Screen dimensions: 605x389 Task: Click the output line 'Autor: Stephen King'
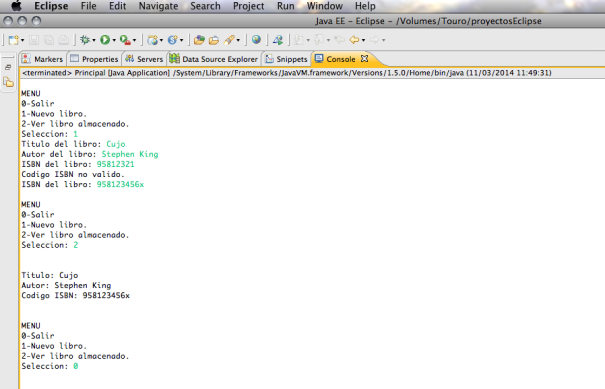point(66,286)
